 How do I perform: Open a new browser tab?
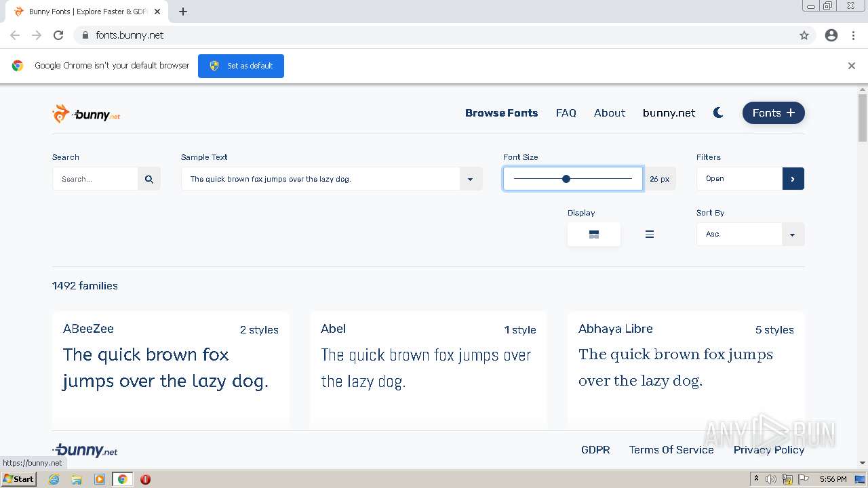183,12
